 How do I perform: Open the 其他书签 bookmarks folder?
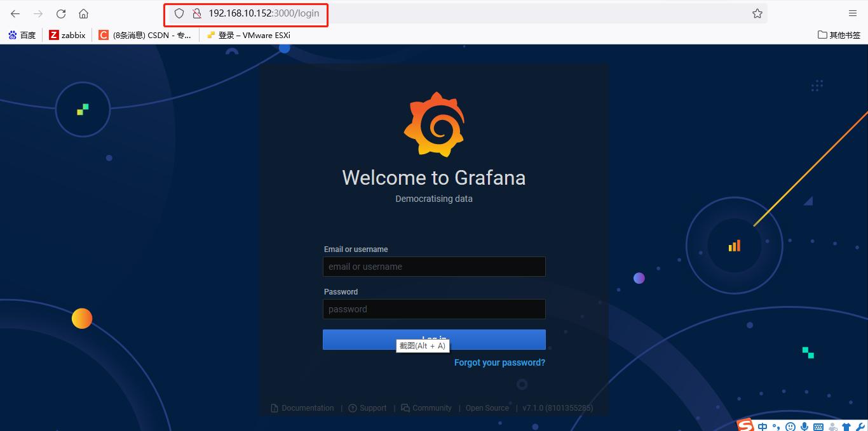pos(839,35)
